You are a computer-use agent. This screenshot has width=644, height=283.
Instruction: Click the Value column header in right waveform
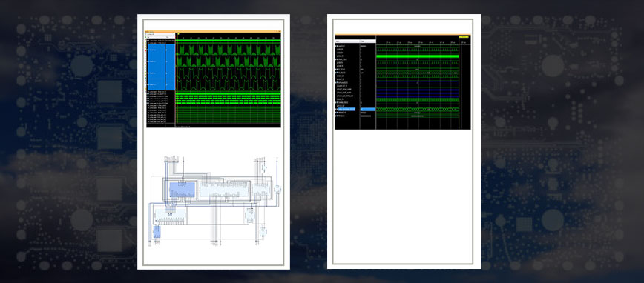(367, 41)
